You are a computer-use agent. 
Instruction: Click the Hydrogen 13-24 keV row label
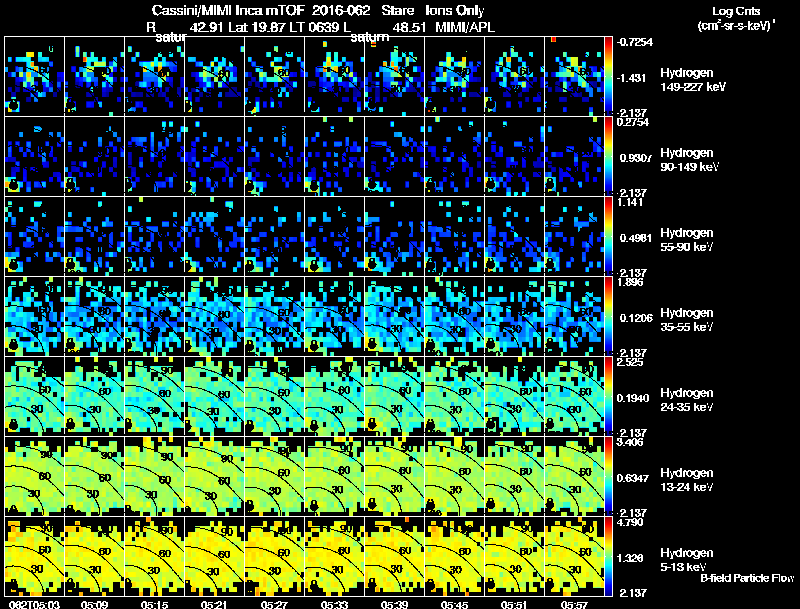[687, 479]
